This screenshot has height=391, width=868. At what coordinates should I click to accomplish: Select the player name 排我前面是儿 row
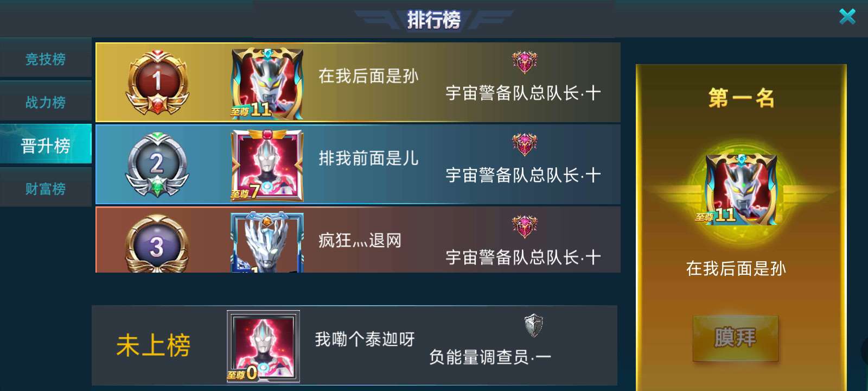358,165
